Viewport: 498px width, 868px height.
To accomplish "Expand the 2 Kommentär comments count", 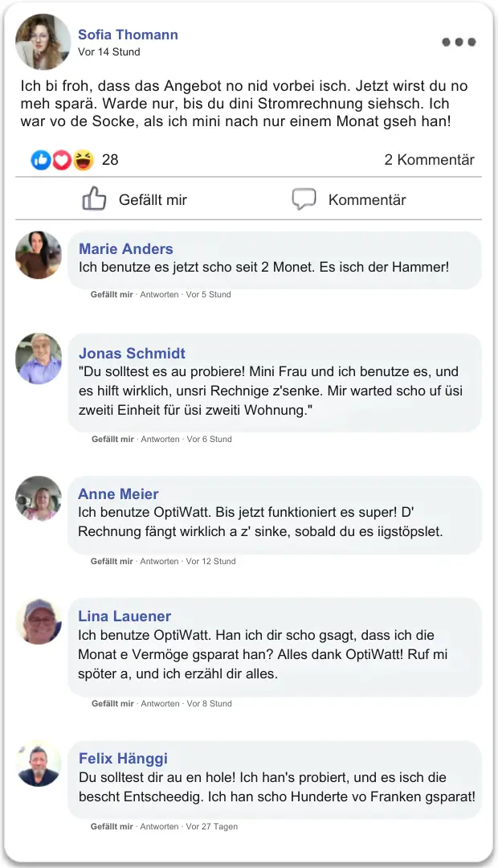I will pyautogui.click(x=429, y=160).
